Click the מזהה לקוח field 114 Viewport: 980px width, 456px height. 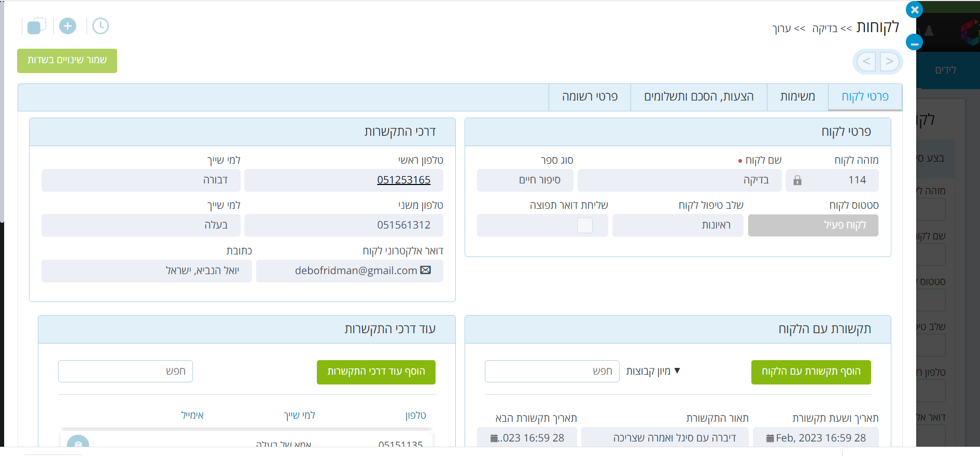(832, 180)
